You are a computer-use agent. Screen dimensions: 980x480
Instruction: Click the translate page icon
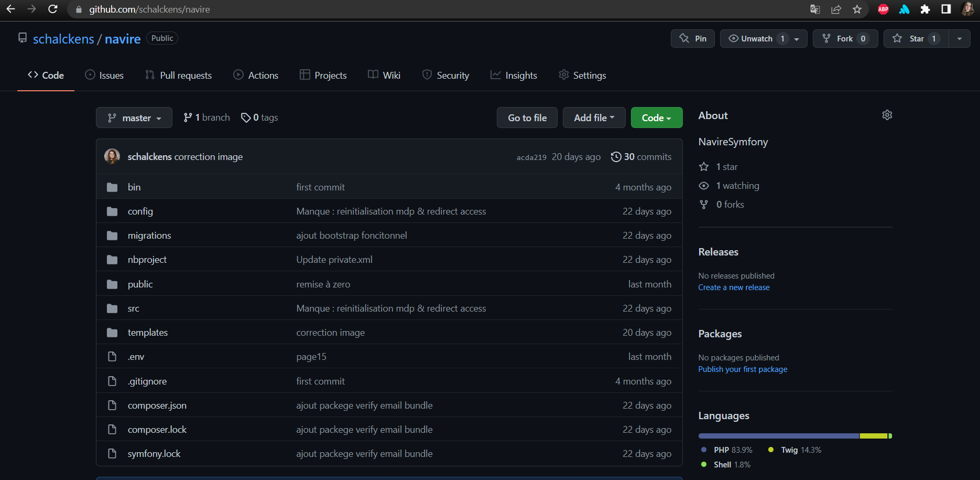coord(815,9)
